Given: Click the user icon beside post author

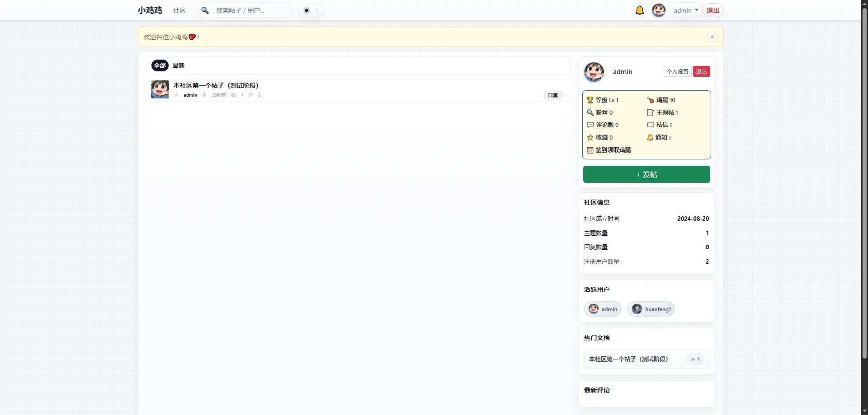Looking at the screenshot, I should pyautogui.click(x=177, y=95).
